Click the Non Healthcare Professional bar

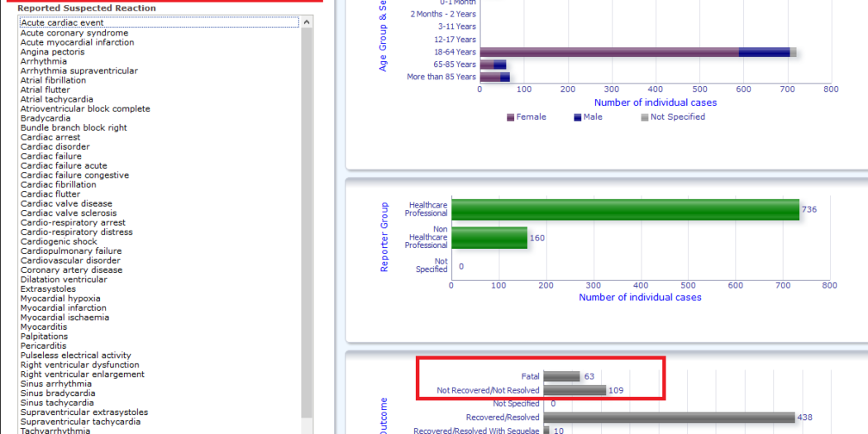click(489, 238)
